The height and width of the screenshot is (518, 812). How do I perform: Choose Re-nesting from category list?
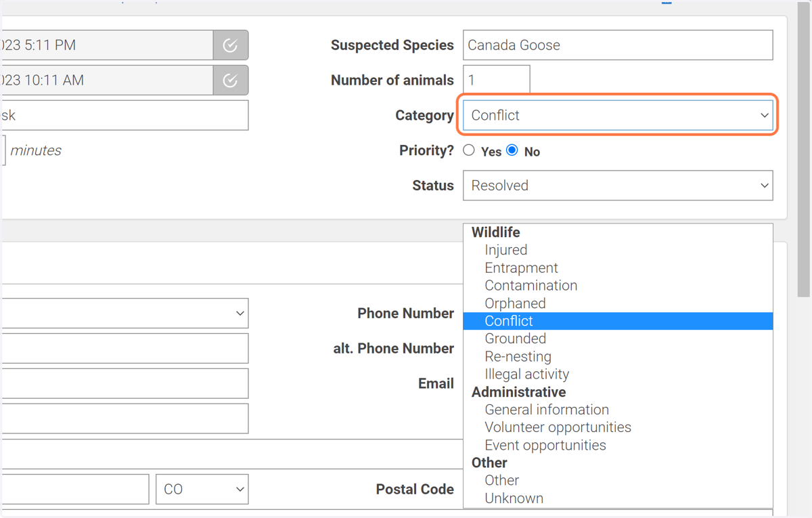coord(618,356)
